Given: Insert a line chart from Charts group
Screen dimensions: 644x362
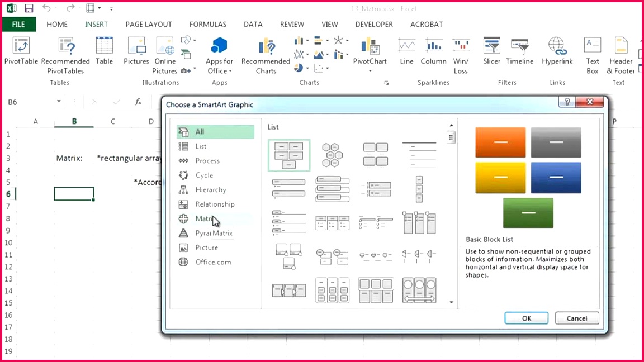Looking at the screenshot, I should (x=299, y=54).
